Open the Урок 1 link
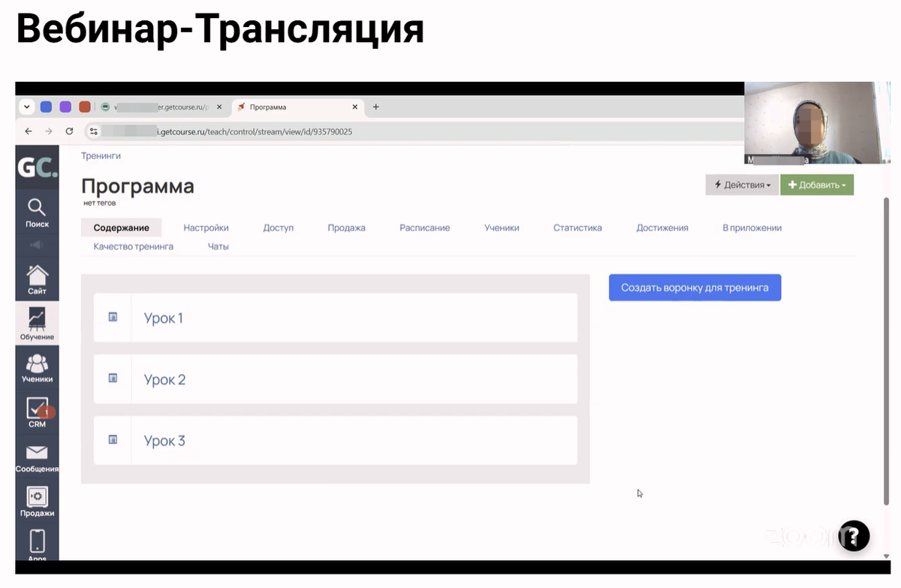 tap(163, 318)
